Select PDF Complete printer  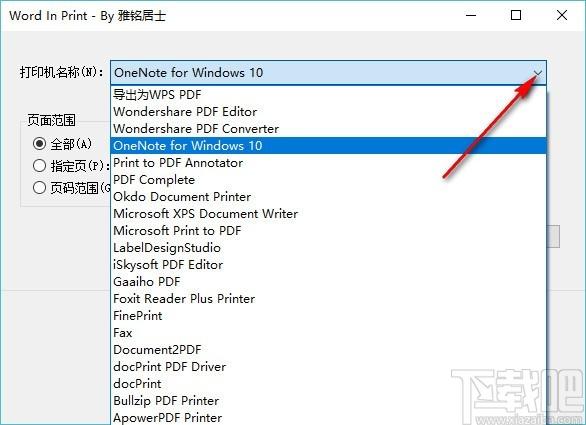point(329,180)
